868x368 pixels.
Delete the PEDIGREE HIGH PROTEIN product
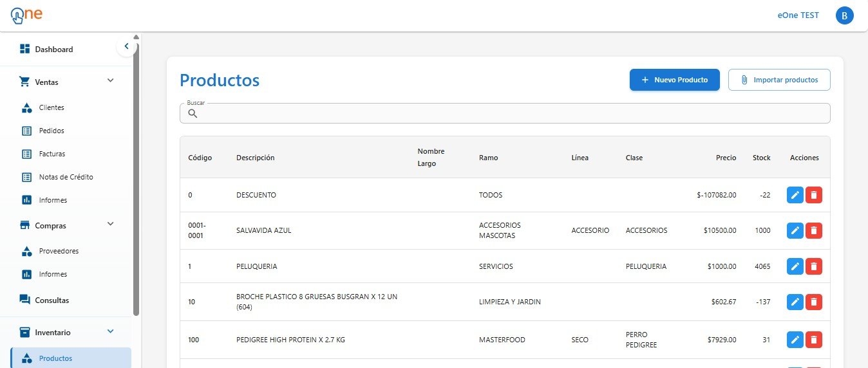814,340
